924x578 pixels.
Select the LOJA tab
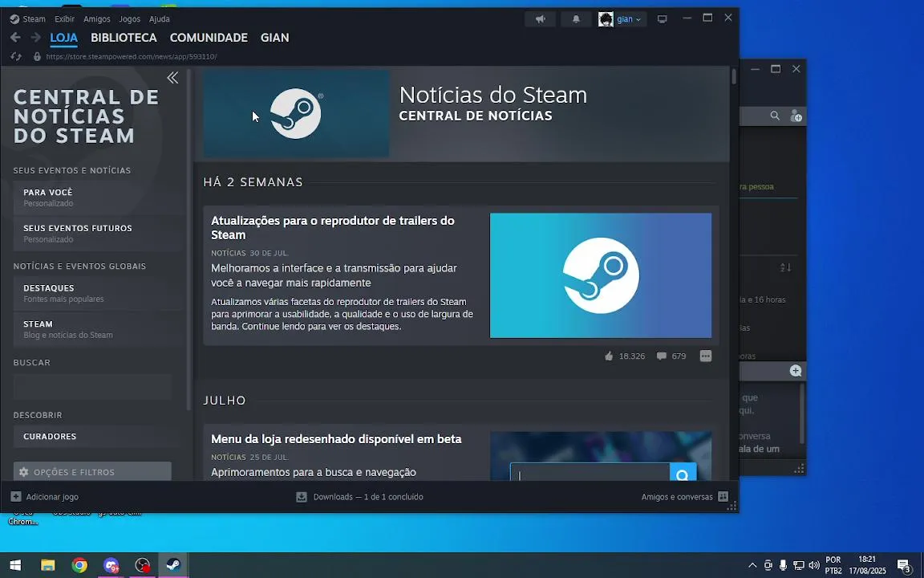coord(63,38)
